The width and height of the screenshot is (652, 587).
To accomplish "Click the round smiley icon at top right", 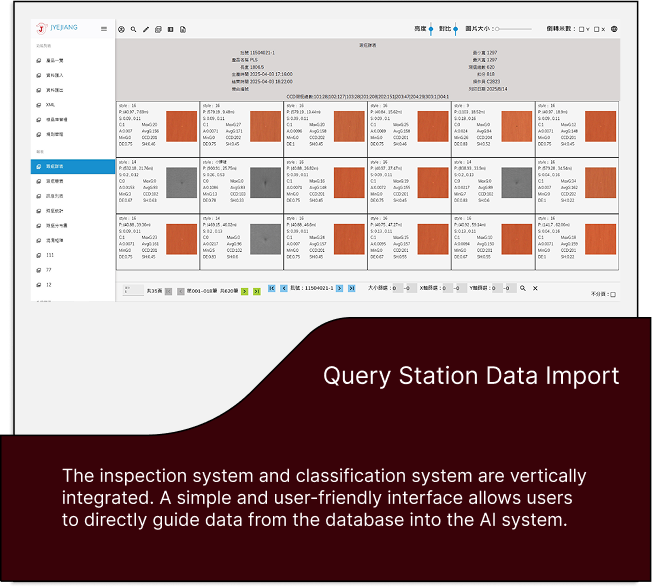I will tap(615, 29).
